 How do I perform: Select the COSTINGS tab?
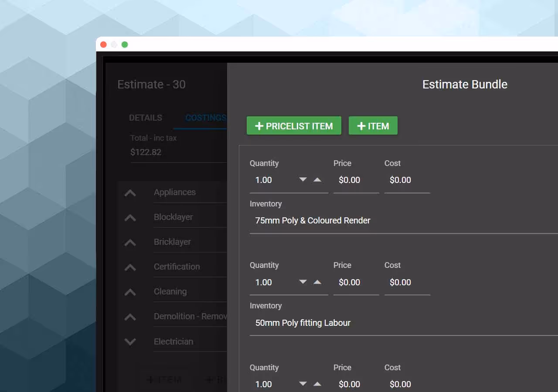[x=206, y=118]
